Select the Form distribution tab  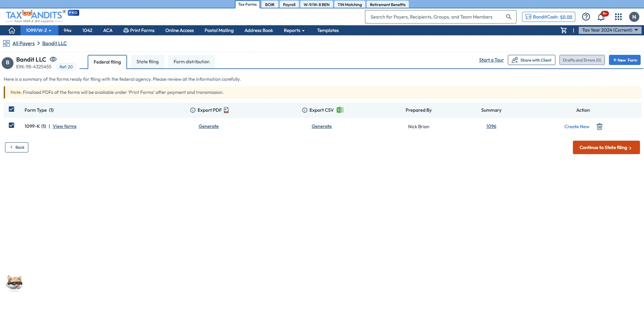[x=191, y=62]
